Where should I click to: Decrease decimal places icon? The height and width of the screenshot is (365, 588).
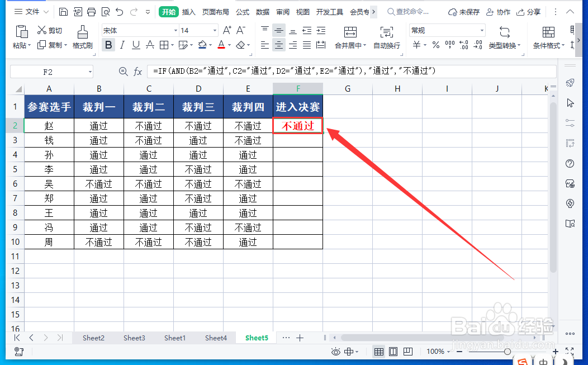tap(478, 45)
